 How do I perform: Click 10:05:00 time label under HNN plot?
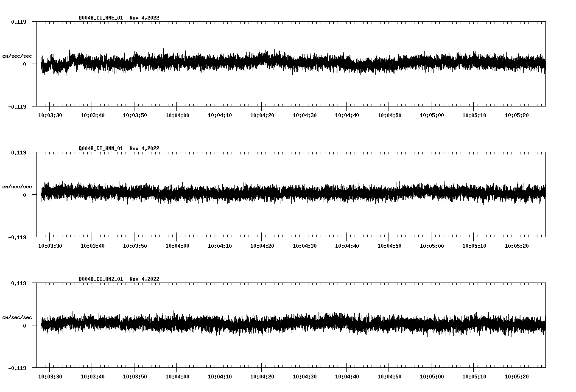pyautogui.click(x=432, y=246)
